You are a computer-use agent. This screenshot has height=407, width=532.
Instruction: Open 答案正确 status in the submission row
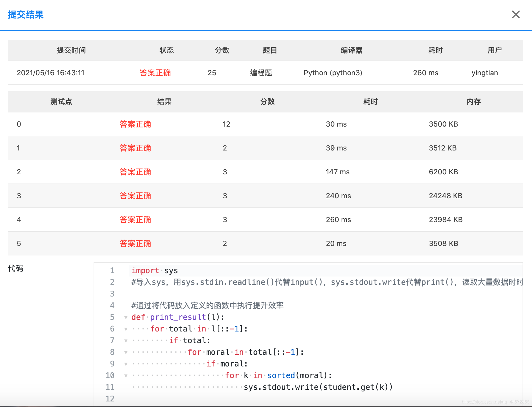155,73
